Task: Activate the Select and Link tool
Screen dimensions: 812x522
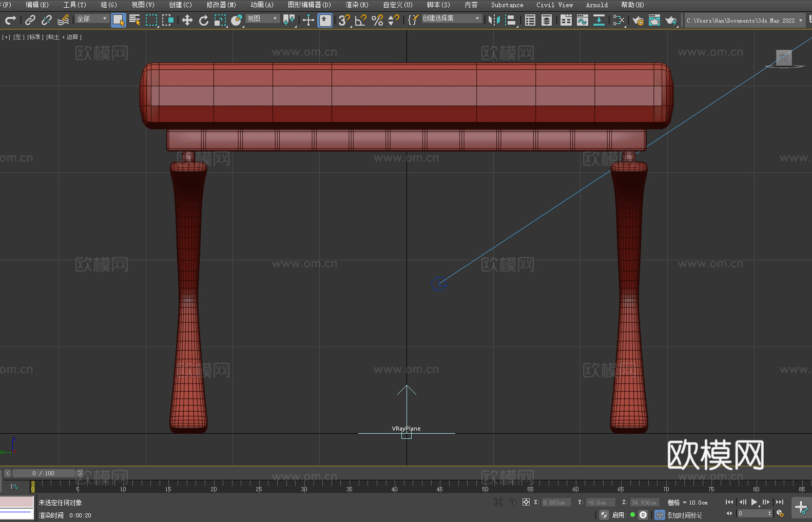Action: [x=30, y=20]
